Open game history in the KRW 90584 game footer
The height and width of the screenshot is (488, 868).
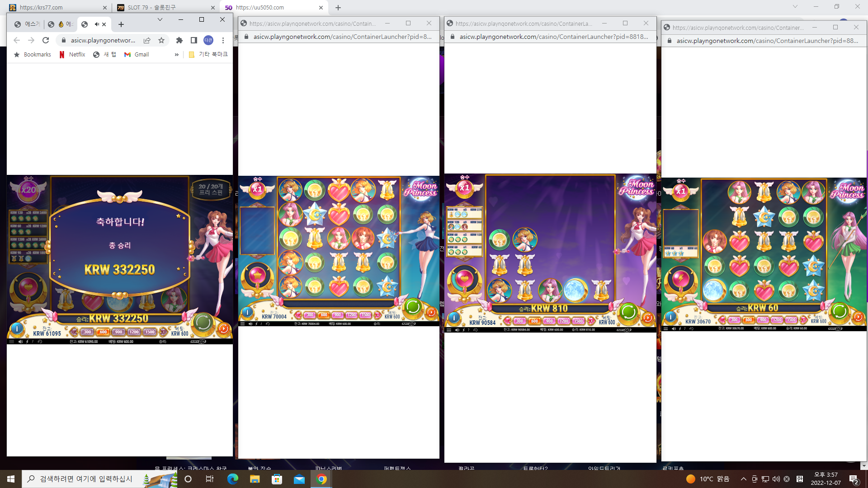[x=475, y=330]
